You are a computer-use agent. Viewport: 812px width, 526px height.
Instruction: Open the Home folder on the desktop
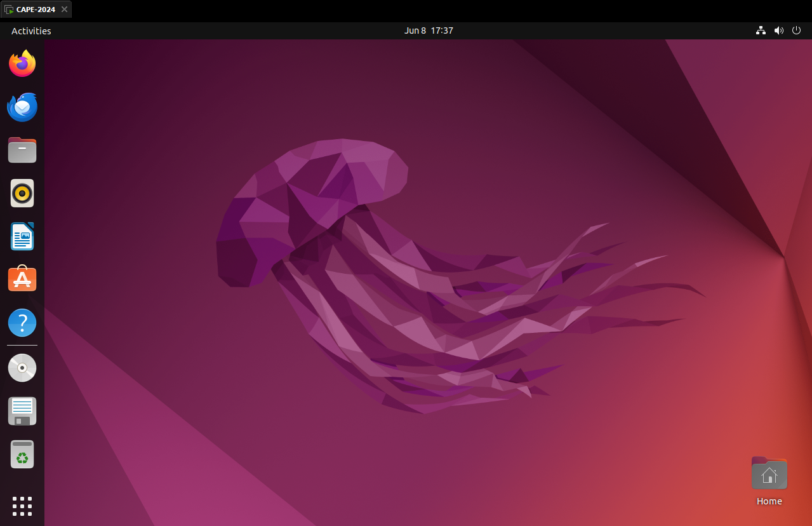(x=769, y=473)
